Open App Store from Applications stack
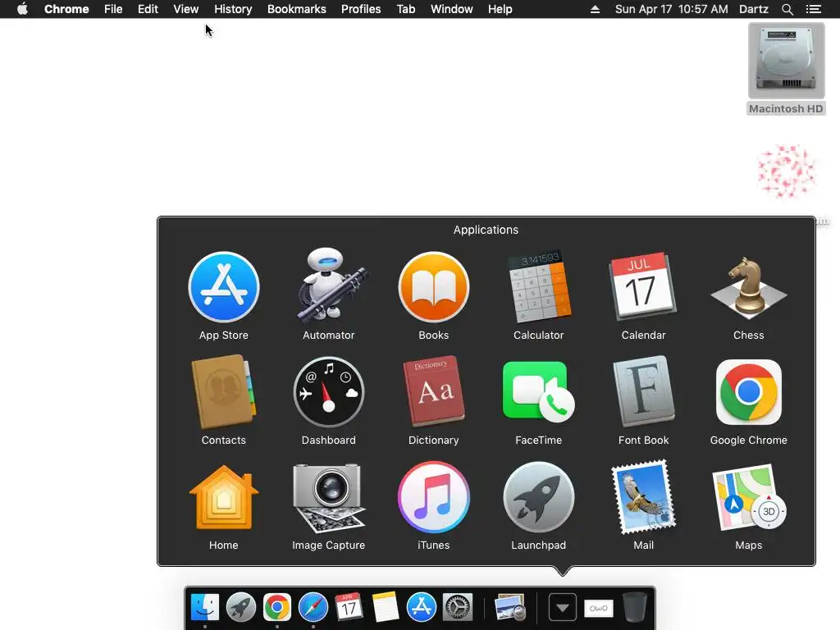Image resolution: width=840 pixels, height=630 pixels. click(224, 287)
